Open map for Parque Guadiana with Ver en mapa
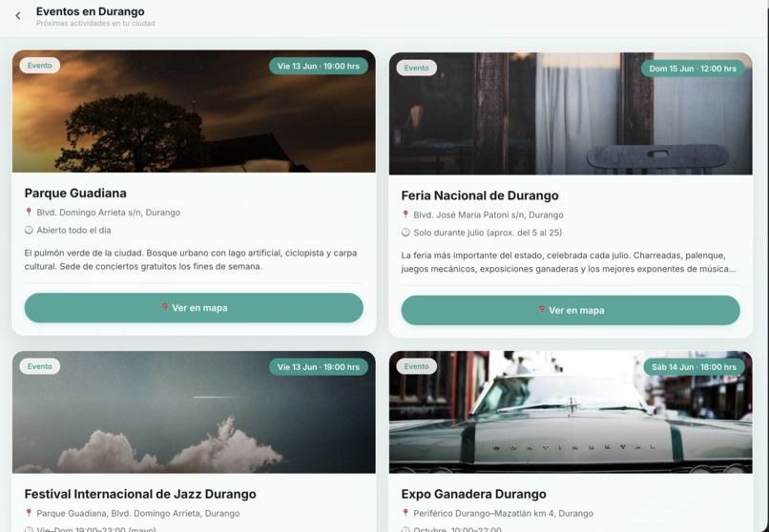 (194, 308)
